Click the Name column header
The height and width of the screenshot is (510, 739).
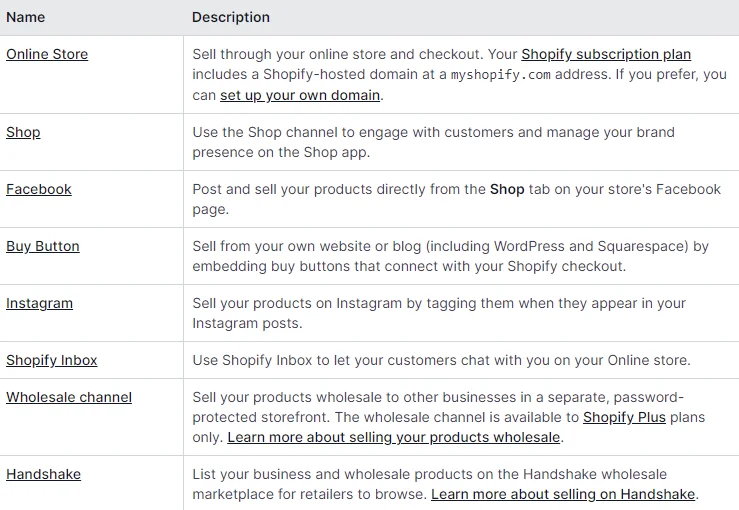click(x=25, y=17)
